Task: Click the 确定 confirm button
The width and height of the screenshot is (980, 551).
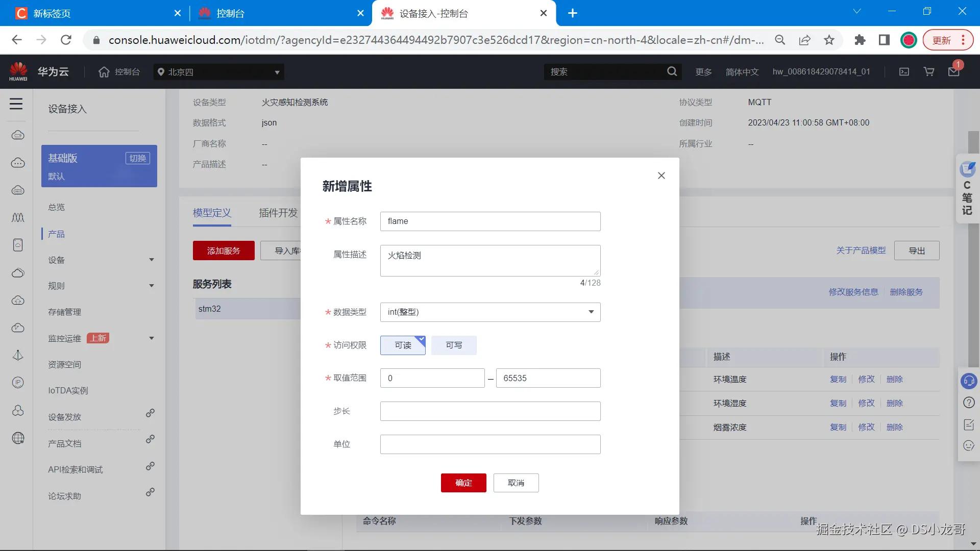Action: (463, 483)
